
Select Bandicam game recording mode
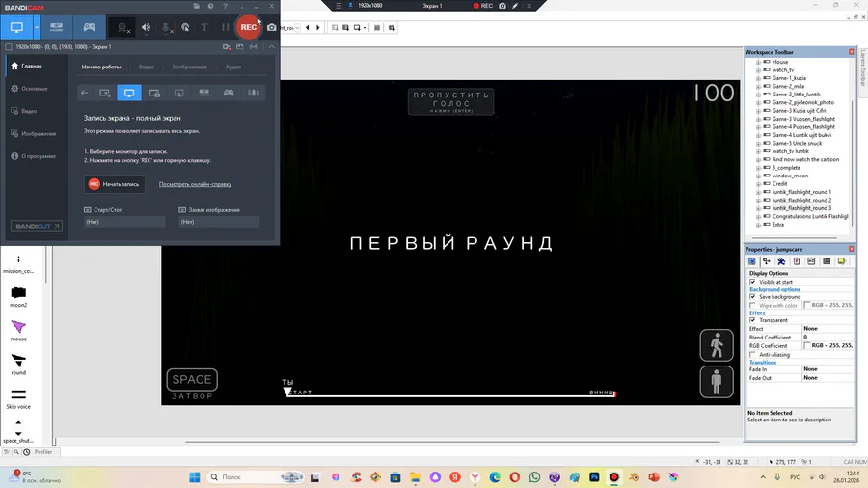pos(89,27)
